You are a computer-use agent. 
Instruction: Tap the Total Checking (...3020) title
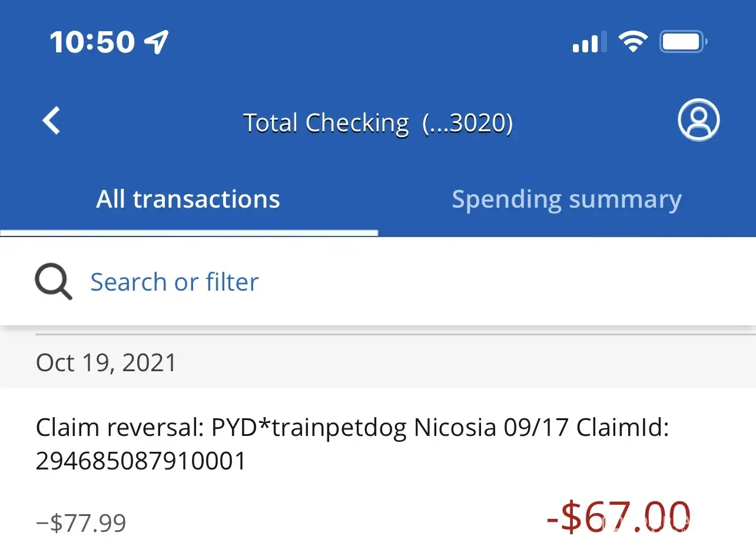[377, 123]
